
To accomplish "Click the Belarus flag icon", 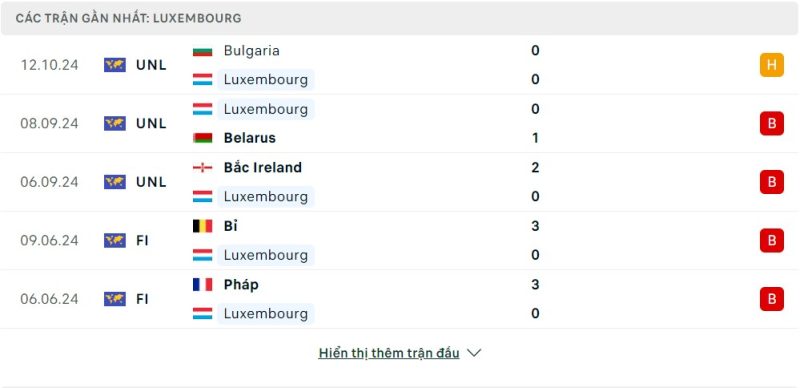I will point(202,138).
